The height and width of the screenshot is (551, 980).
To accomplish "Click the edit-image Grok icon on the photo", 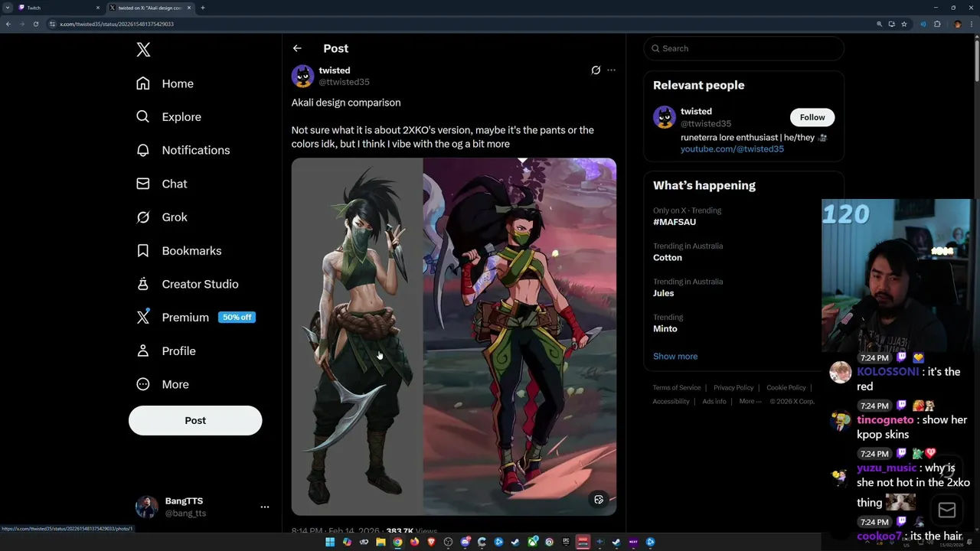I will point(599,500).
